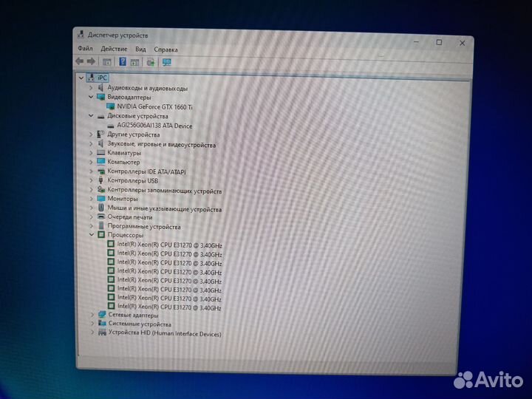Select the last Intel Xeon E31270 processor row
Screen dimensions: 532x399
click(x=170, y=307)
